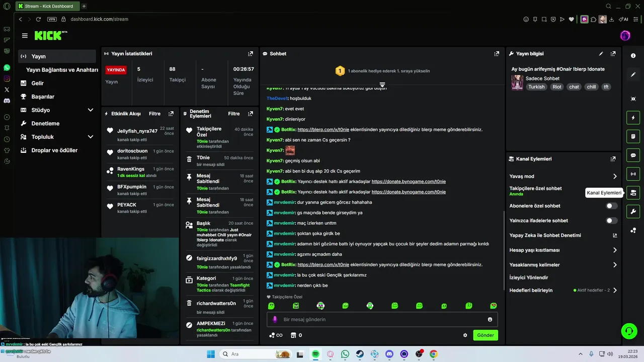Viewport: 644px width, 362px height.
Task: Open the hamburger menu beside KICK logo
Action: coord(25,36)
